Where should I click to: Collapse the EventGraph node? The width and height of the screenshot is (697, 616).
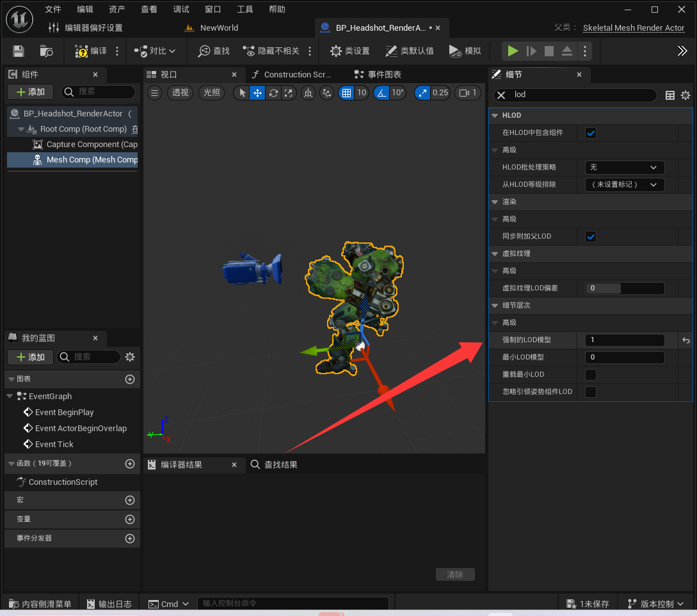coord(10,396)
